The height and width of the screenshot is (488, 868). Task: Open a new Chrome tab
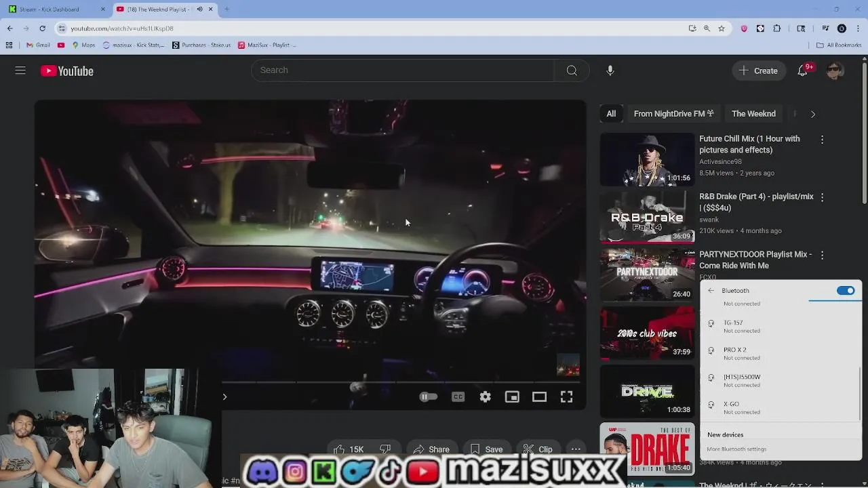(226, 9)
